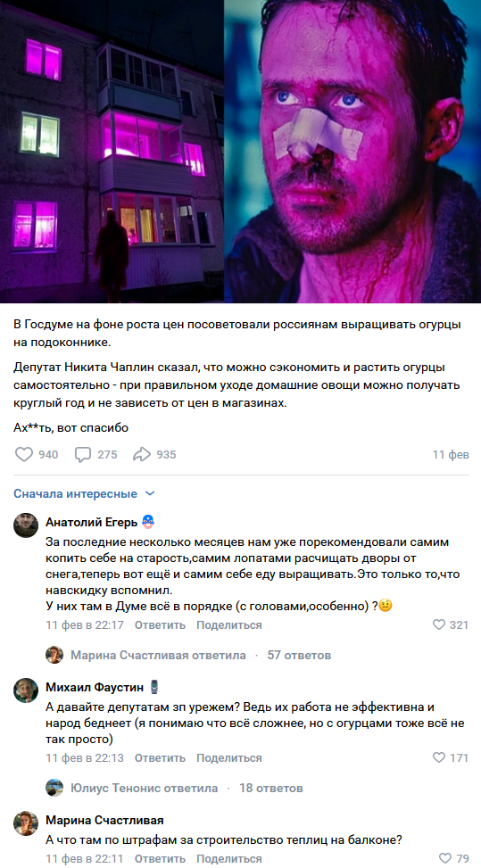Open Анатолий Егерь's profile avatar
This screenshot has height=868, width=481.
(26, 525)
